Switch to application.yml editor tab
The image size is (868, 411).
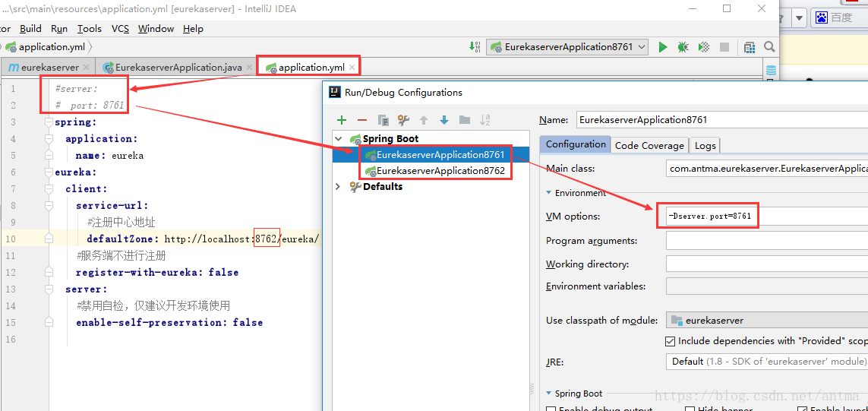click(309, 67)
